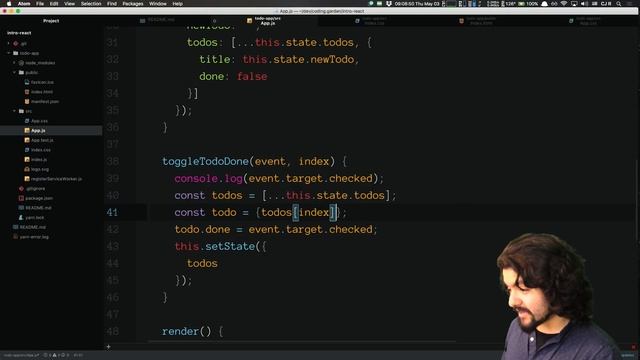Click the package.json file icon
Viewport: 640px width, 360px height.
coord(21,198)
